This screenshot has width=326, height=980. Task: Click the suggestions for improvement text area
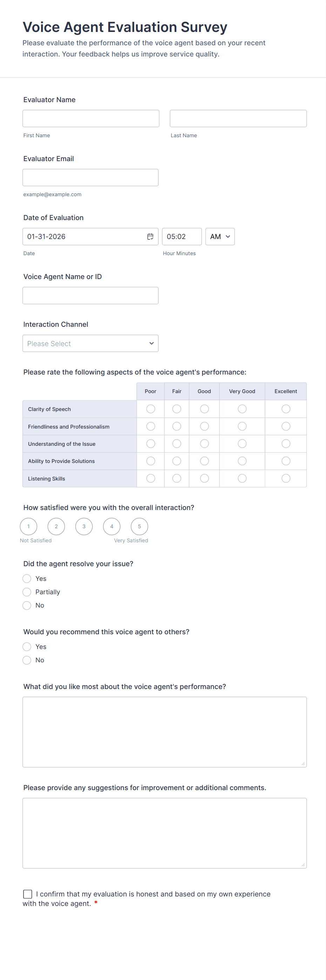(164, 833)
